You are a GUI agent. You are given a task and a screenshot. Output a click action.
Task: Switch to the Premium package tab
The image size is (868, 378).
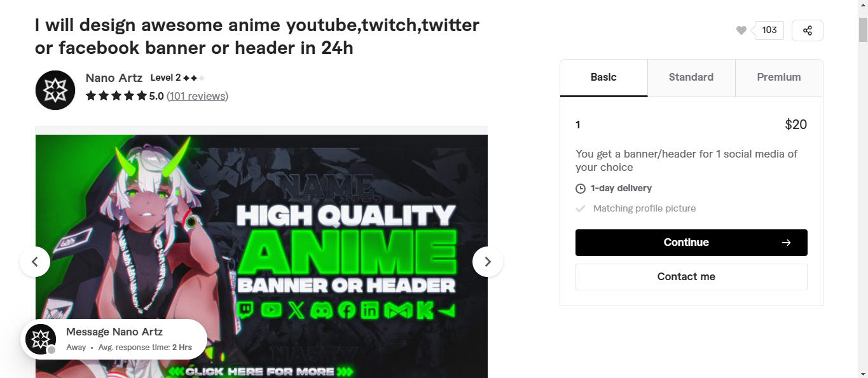point(778,78)
